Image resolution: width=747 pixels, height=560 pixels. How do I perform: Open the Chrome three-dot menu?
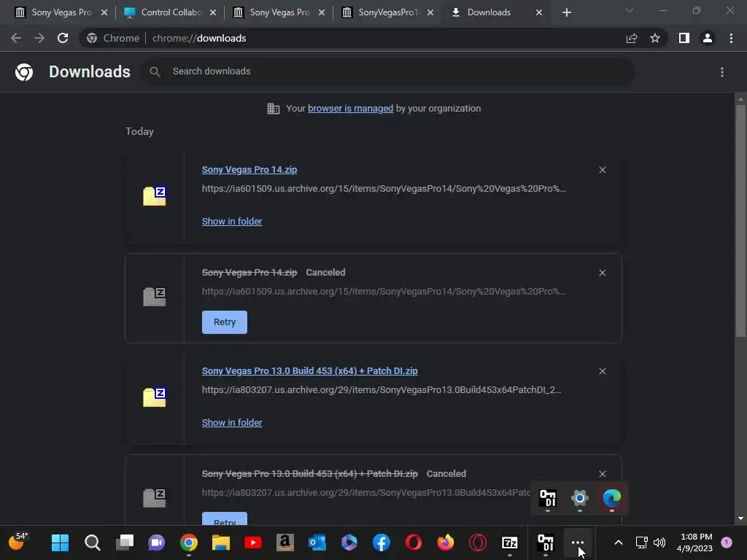coord(731,38)
